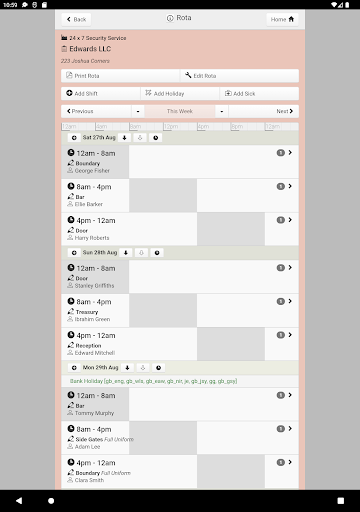Click the info icon beside Rota title
Viewport: 360px width, 512px height.
[x=170, y=18]
